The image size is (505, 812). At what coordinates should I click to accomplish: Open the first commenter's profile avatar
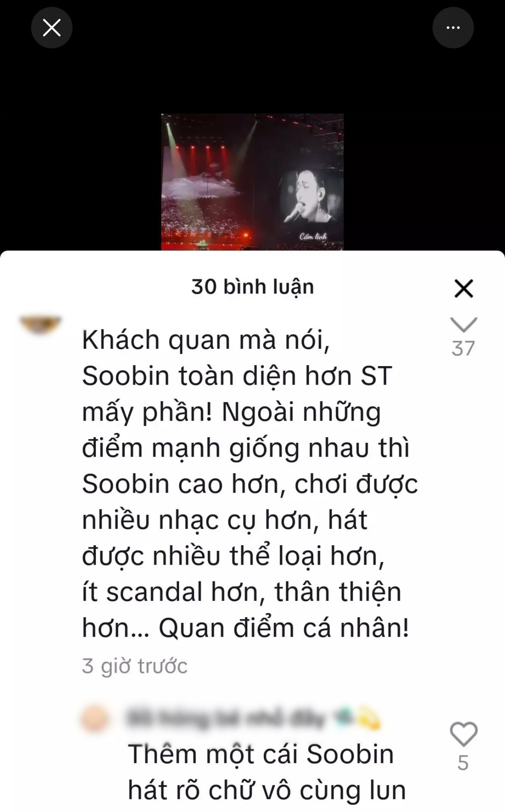[x=41, y=324]
